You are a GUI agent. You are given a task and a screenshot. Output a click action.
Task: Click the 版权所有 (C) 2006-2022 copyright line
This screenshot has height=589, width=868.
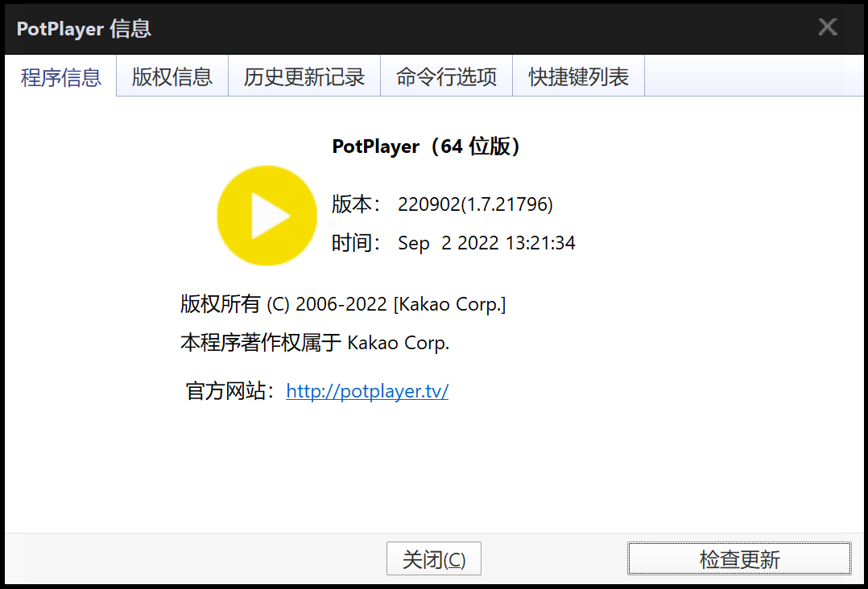pyautogui.click(x=343, y=304)
